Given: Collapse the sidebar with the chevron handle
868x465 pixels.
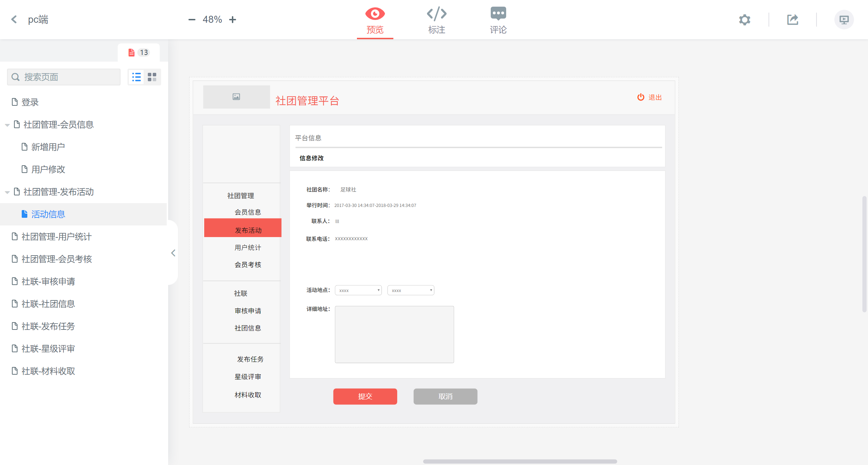Looking at the screenshot, I should 173,253.
